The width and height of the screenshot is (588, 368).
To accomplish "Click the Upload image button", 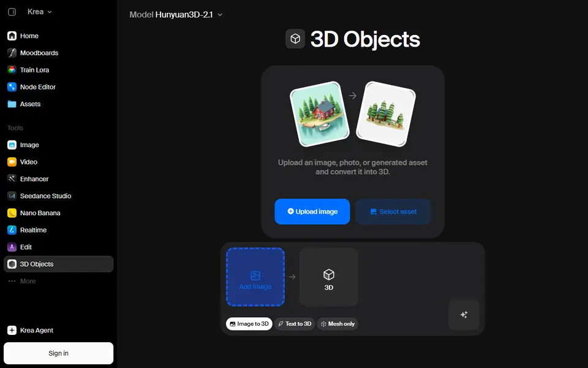I will coord(312,212).
